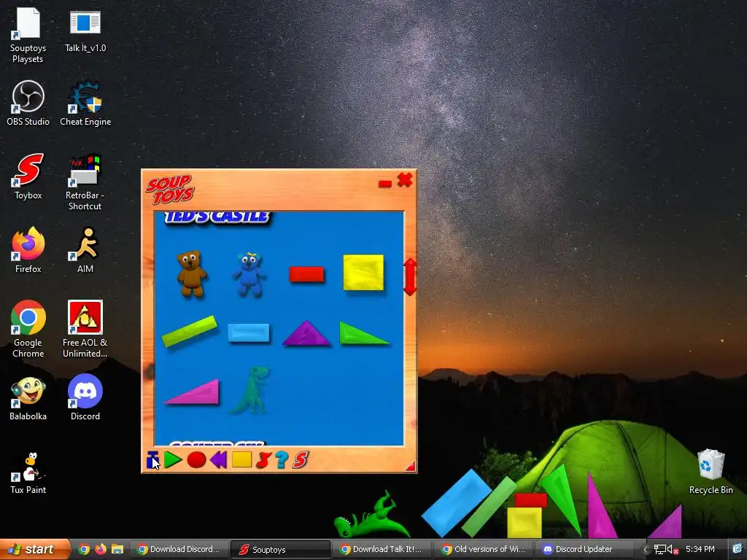747x560 pixels.
Task: Click the large blue block on desktop
Action: coord(456,503)
